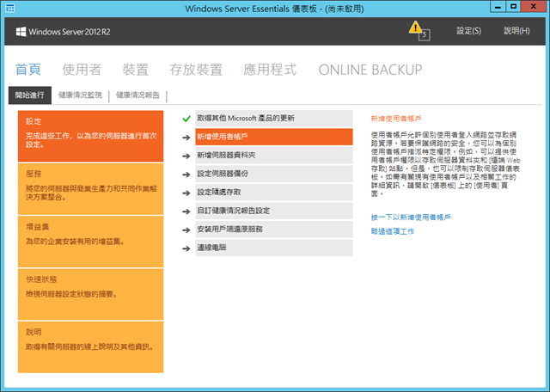
Task: Click arrow icon beside 自訂健康情況報告設定
Action: 186,211
